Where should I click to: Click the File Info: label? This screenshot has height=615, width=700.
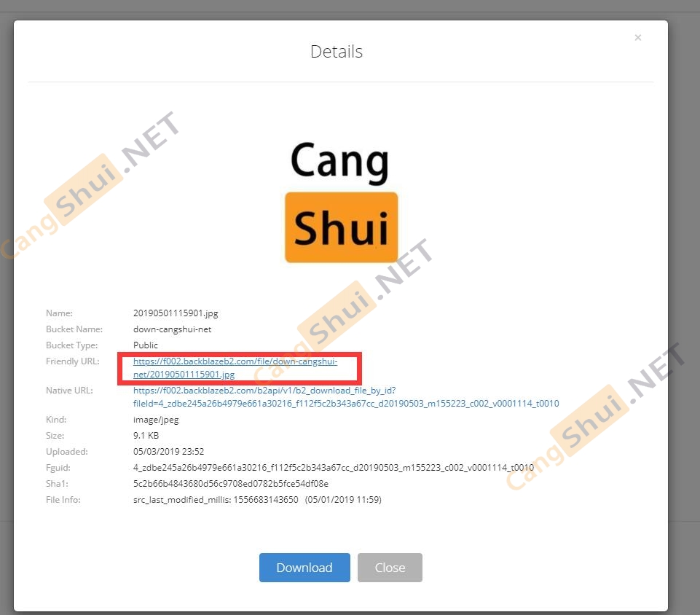click(x=63, y=500)
